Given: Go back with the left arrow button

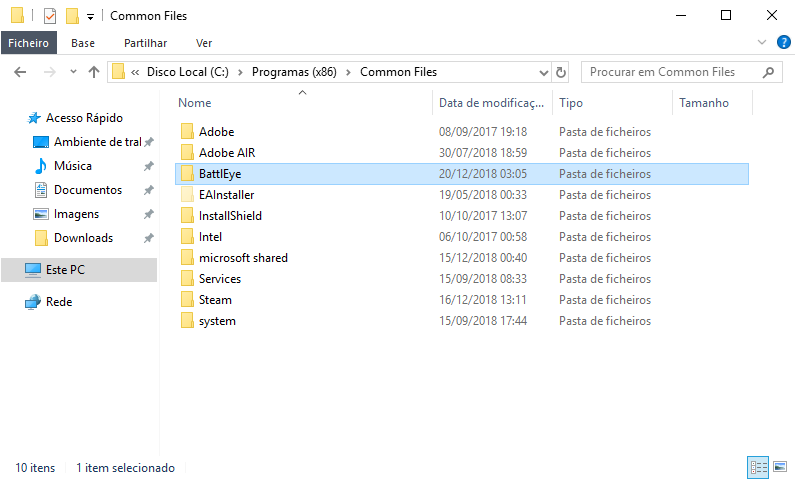Looking at the screenshot, I should (20, 72).
